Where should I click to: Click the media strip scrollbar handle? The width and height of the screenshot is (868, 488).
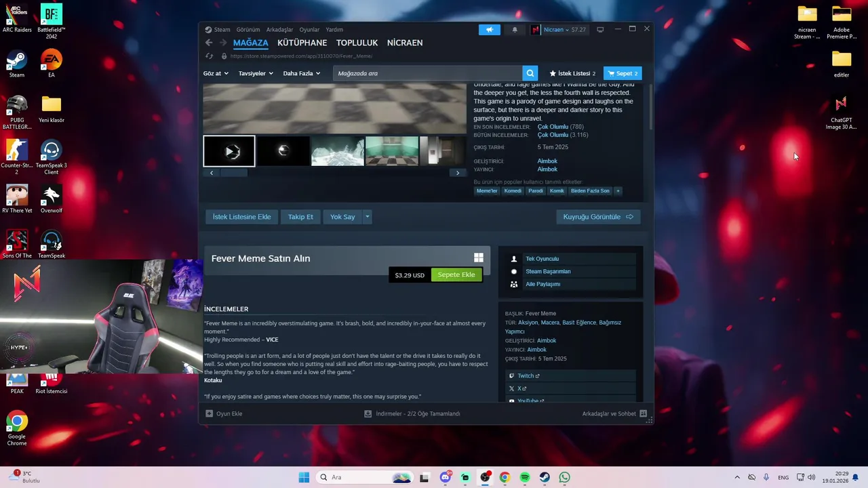pos(234,173)
